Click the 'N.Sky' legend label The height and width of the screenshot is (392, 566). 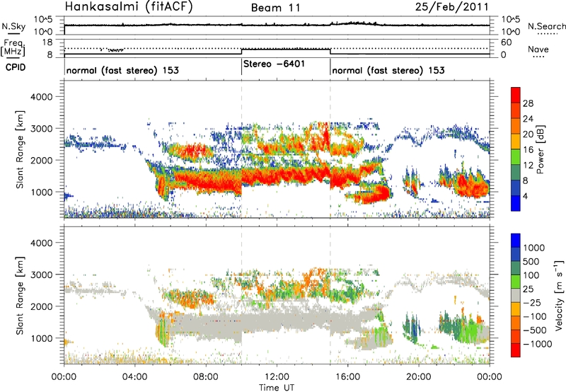(x=13, y=26)
